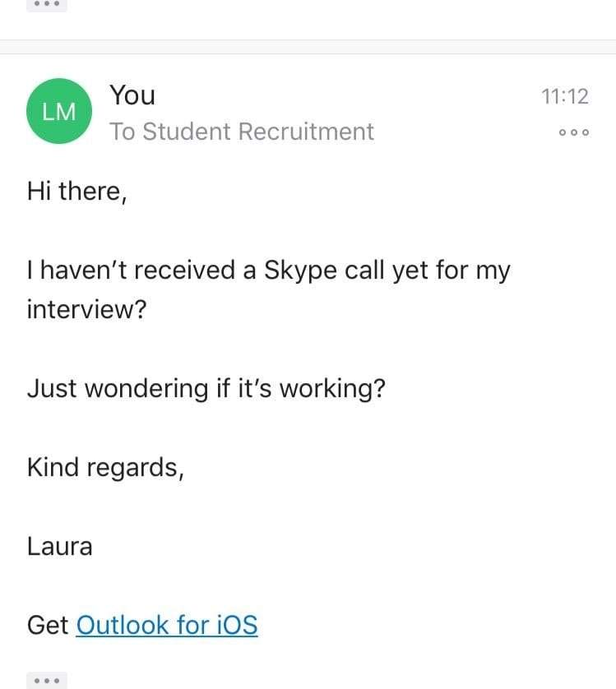Click the Kind regards closing line
Screen dimensions: 616x689
[x=105, y=467]
